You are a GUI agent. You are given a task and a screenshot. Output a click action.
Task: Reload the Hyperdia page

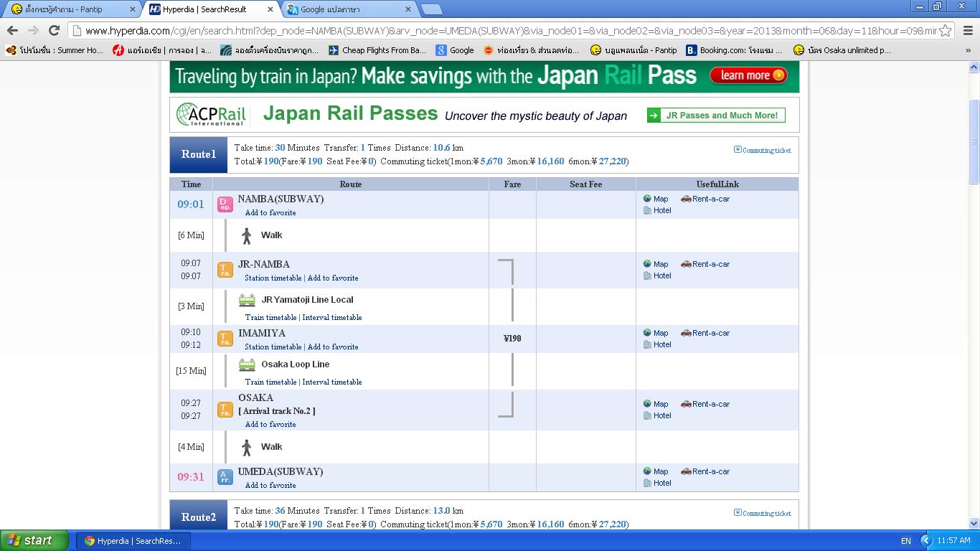(54, 30)
